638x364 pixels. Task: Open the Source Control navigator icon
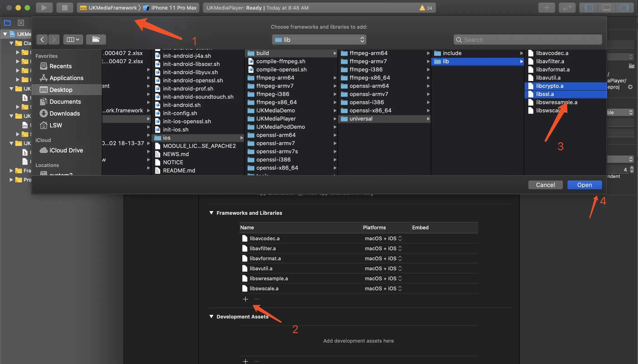pos(21,23)
